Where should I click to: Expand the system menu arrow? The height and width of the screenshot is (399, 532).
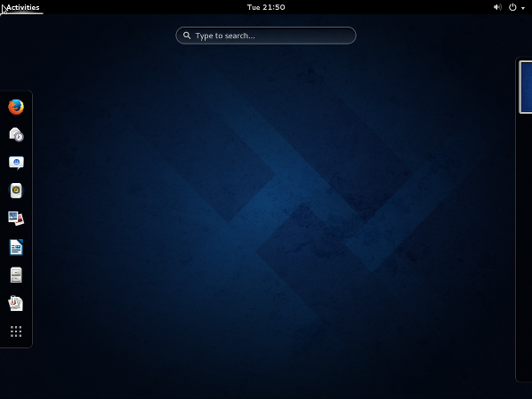click(x=523, y=8)
